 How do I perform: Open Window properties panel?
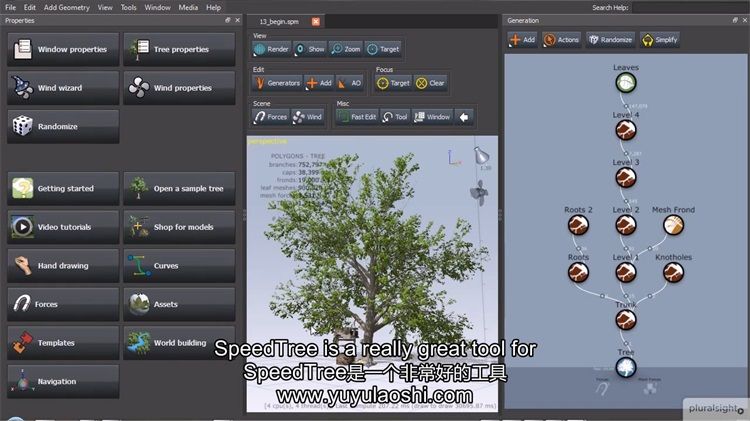63,49
